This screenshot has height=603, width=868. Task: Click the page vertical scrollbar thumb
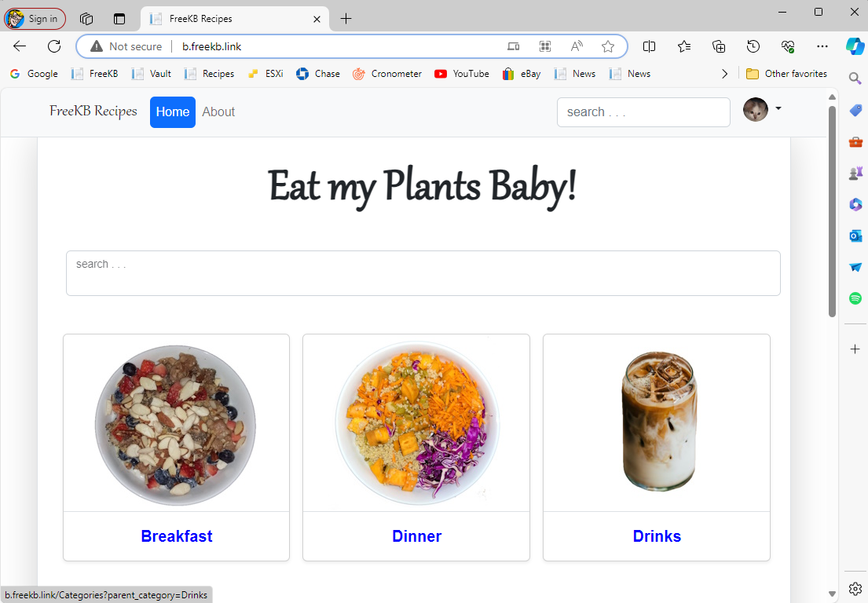(x=832, y=211)
